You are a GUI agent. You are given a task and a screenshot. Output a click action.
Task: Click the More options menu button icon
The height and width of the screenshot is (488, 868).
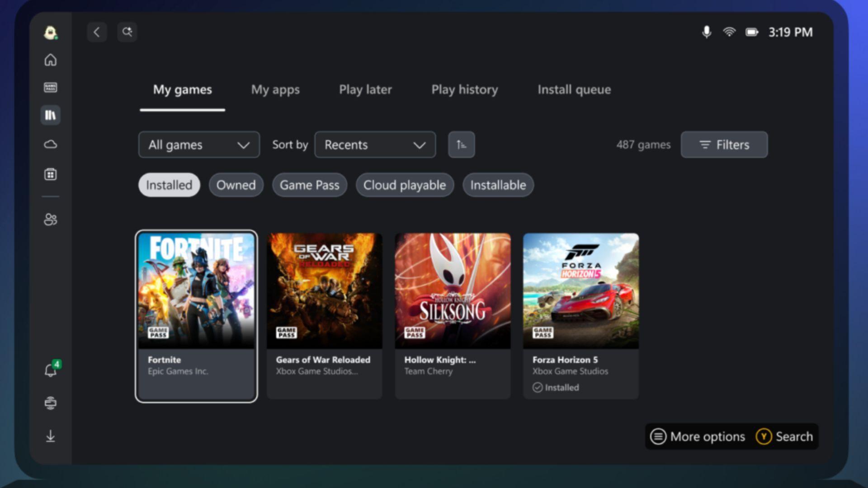coord(658,436)
